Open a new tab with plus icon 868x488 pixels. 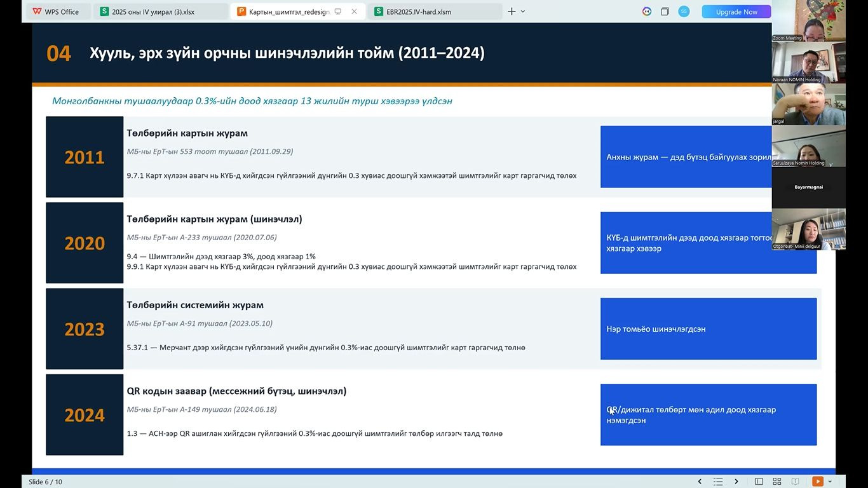coord(512,11)
